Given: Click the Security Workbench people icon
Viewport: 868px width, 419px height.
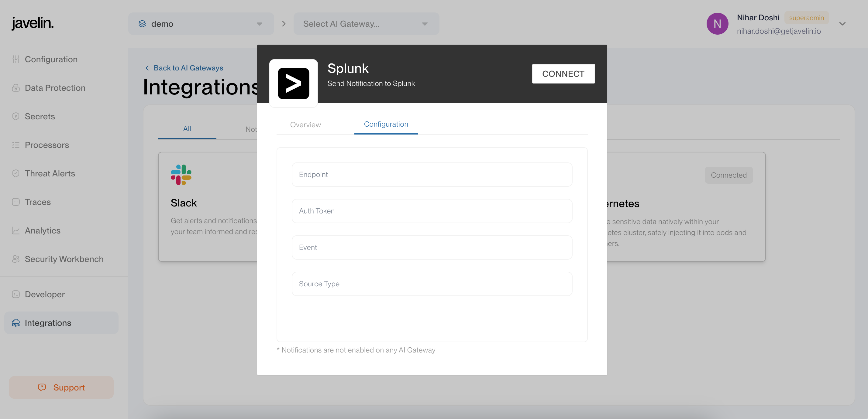Looking at the screenshot, I should (16, 259).
